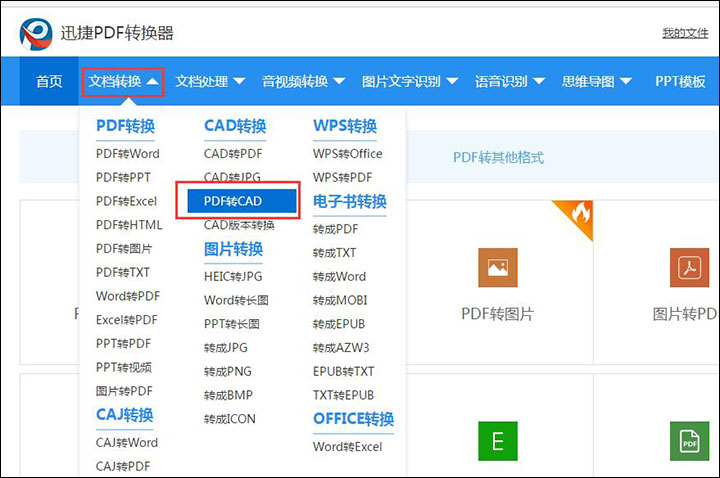Click the green PDF document icon
This screenshot has width=720, height=478.
click(x=689, y=441)
